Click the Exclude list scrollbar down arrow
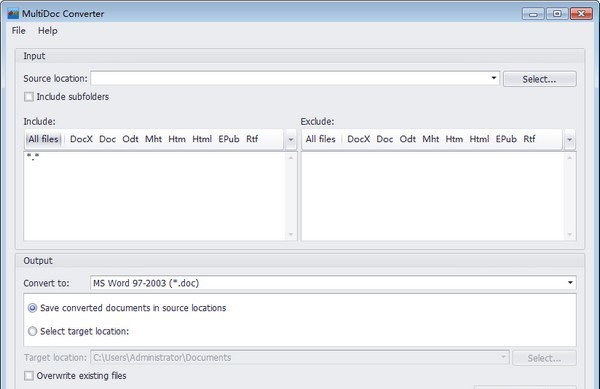Screen dimensions: 600x389 click(x=569, y=234)
